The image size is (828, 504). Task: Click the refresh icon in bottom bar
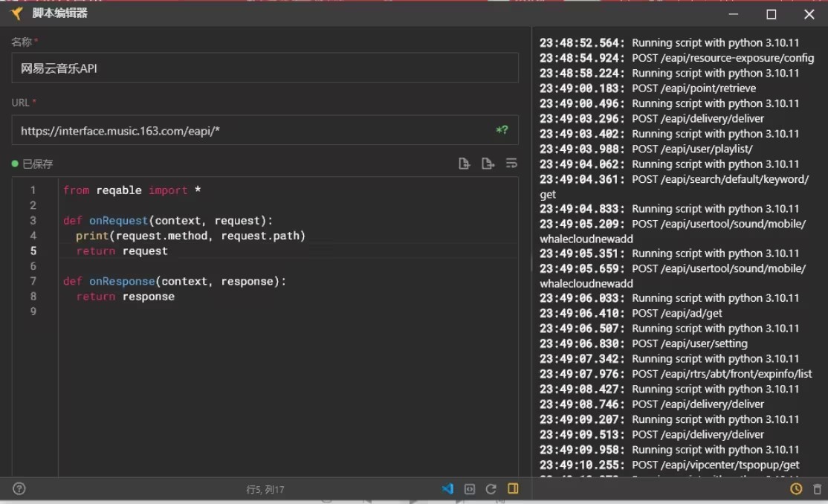tap(491, 489)
